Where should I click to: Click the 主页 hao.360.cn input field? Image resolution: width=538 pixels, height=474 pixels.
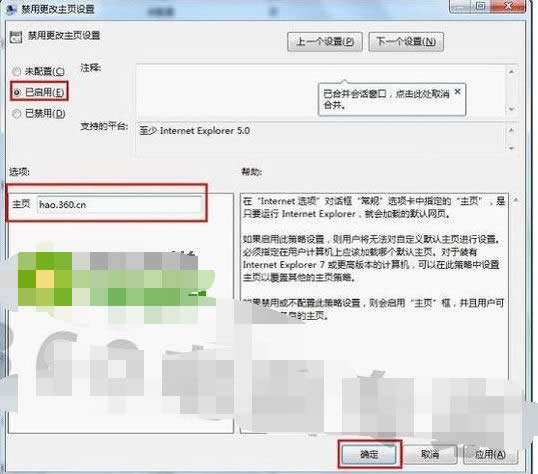(119, 205)
